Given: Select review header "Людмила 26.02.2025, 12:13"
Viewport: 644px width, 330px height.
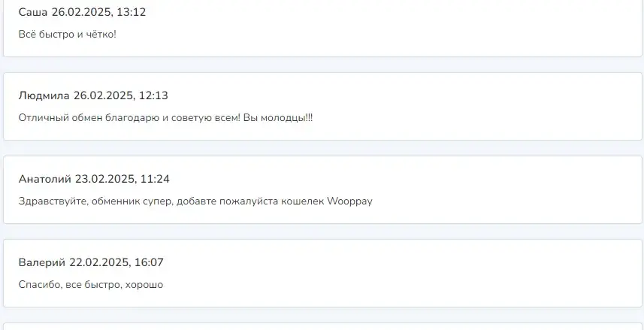Looking at the screenshot, I should point(93,95).
